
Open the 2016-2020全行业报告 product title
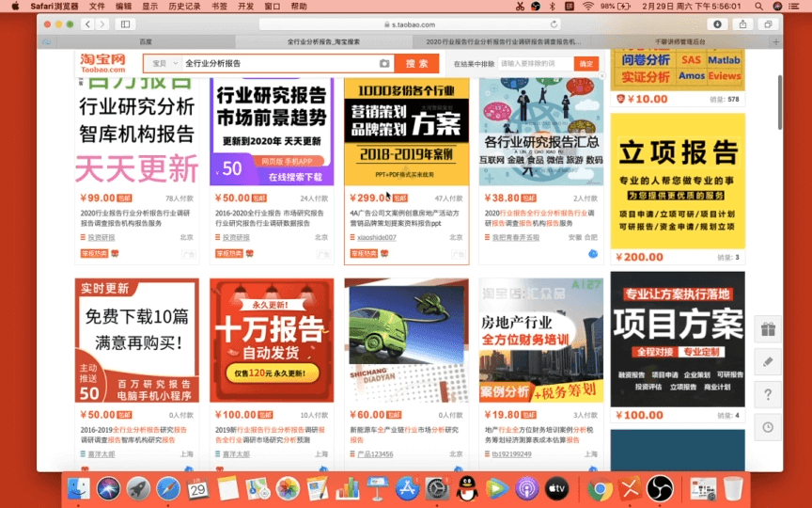tap(270, 217)
